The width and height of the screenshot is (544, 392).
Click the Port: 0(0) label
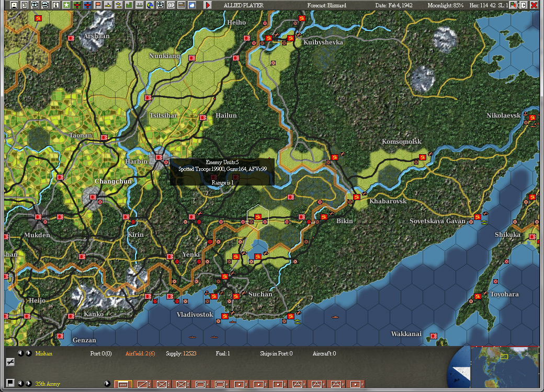coord(101,353)
